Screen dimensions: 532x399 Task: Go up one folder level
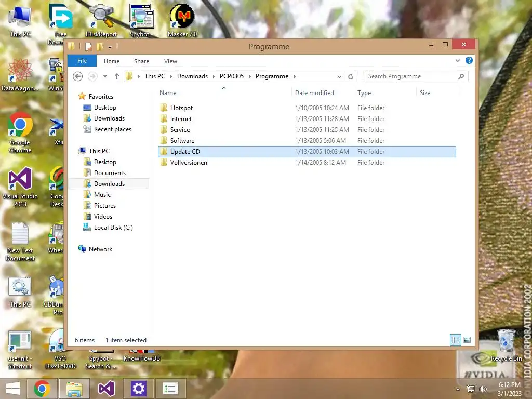tap(117, 76)
